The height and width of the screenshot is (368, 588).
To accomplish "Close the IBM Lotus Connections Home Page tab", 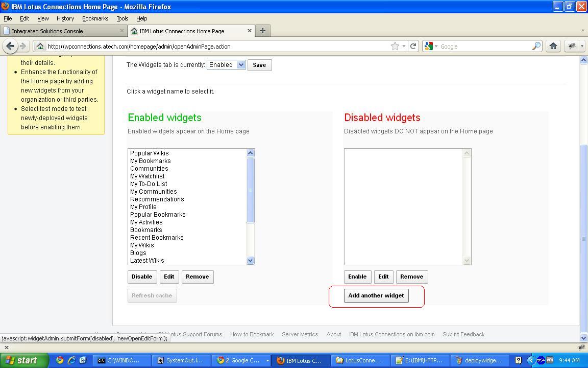I will 250,31.
